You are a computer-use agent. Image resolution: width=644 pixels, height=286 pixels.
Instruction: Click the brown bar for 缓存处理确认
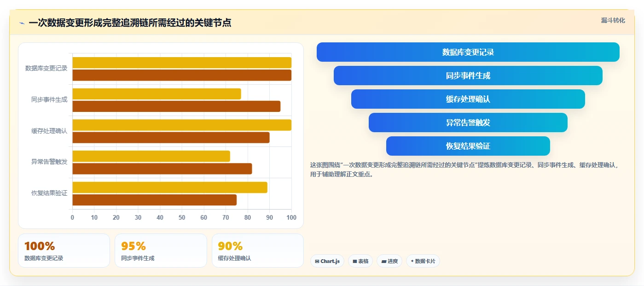click(171, 137)
